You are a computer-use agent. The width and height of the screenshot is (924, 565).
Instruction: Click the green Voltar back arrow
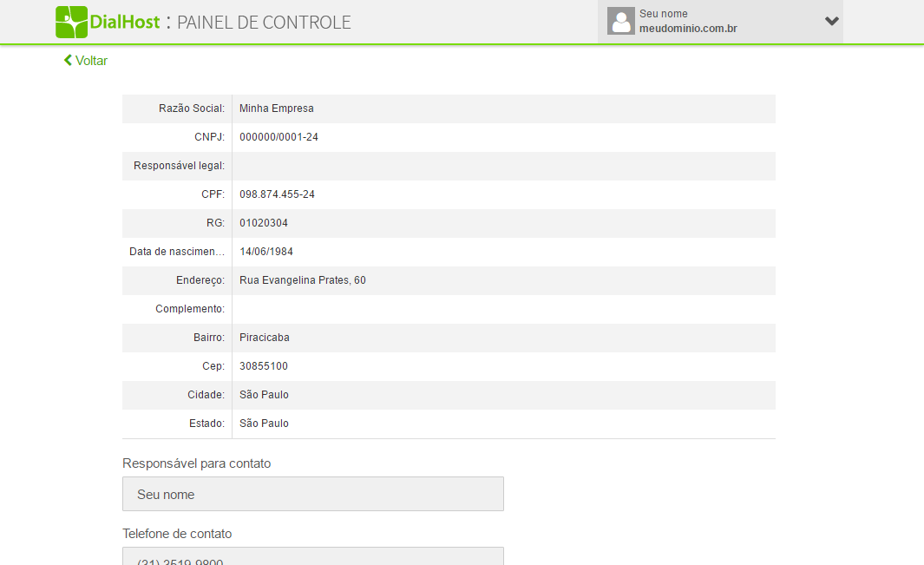tap(68, 60)
